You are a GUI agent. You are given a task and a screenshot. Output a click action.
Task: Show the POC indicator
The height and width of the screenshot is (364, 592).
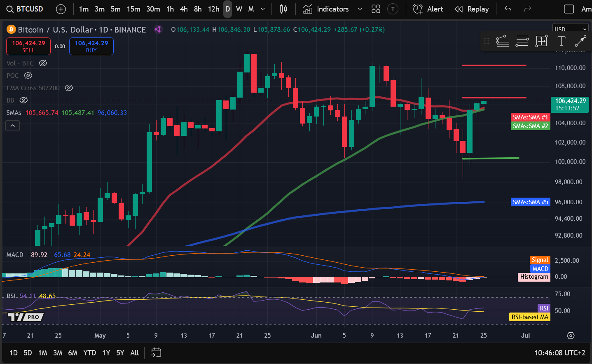[28, 75]
